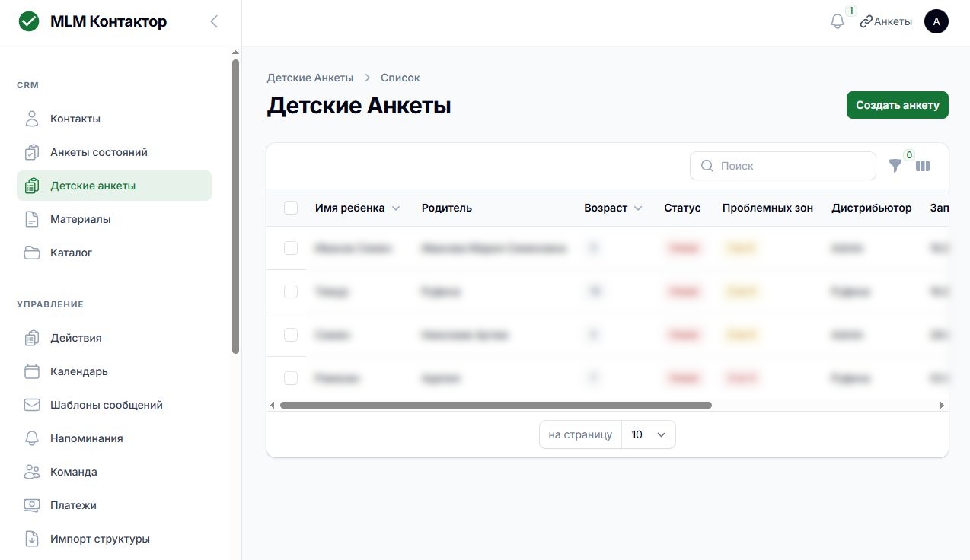Screen dimensions: 970x560
Task: Click the Детские анкеты clipboard icon
Action: (31, 186)
